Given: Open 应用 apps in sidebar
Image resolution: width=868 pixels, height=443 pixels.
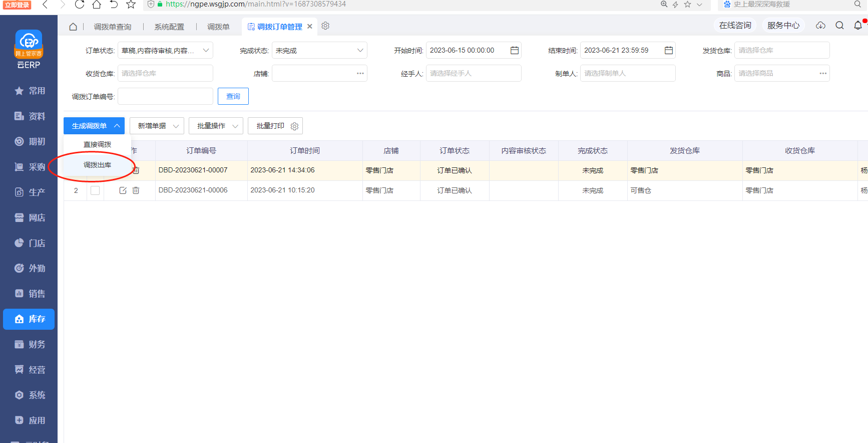Looking at the screenshot, I should tap(30, 420).
